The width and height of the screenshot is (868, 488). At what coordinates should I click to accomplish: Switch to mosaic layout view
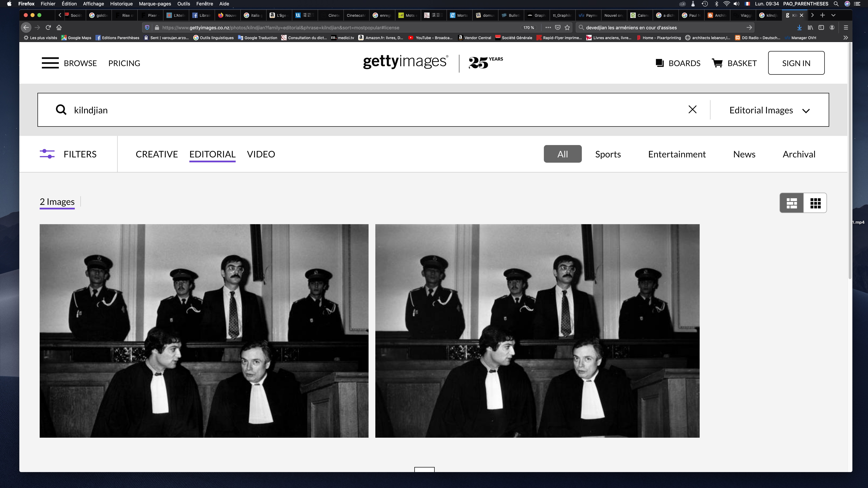point(792,203)
